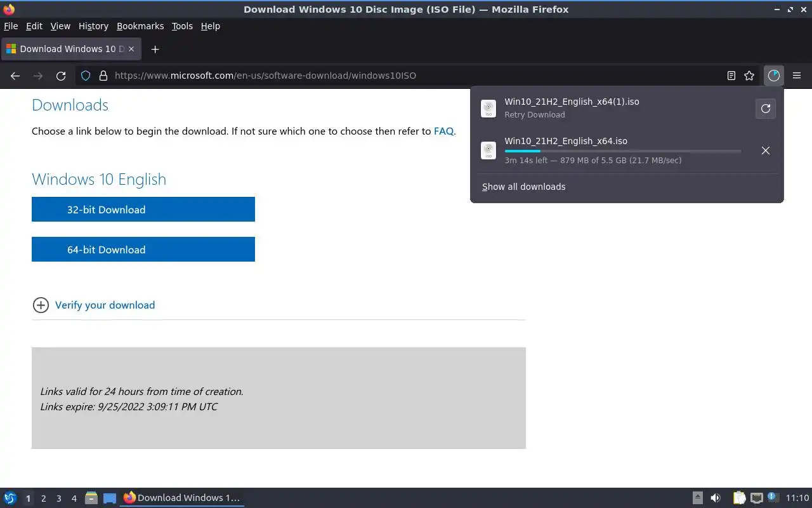Click the show desktop taskbar icon
This screenshot has width=812, height=508.
(x=110, y=498)
